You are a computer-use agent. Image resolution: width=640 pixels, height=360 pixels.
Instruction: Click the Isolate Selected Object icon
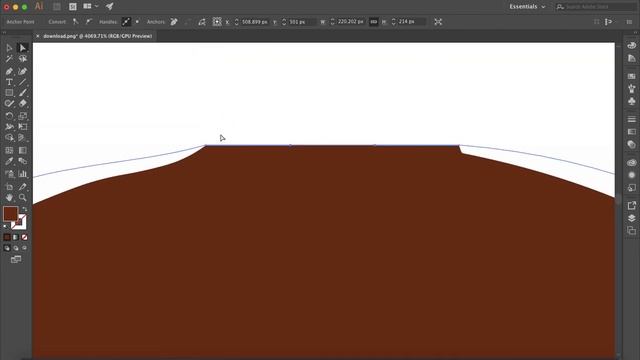click(438, 22)
